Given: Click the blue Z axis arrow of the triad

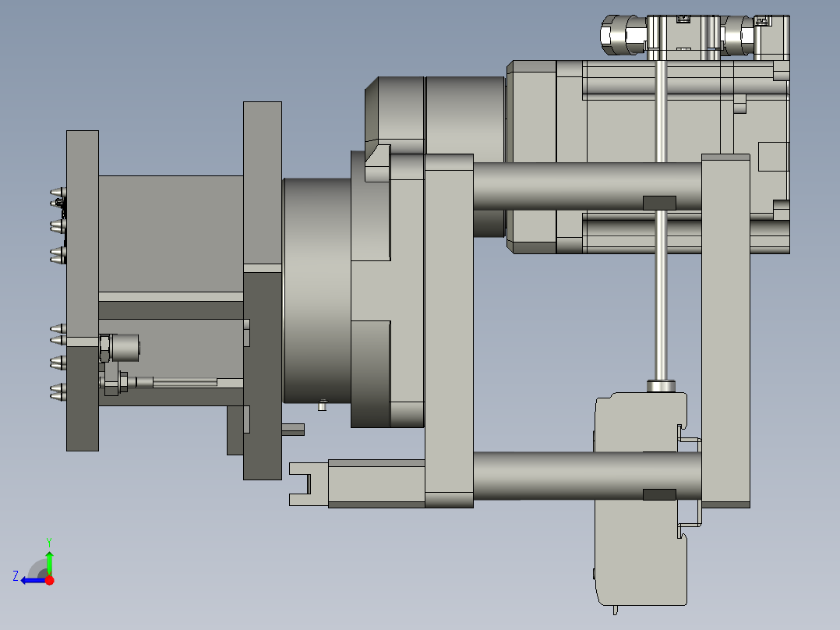Looking at the screenshot, I should 32,581.
